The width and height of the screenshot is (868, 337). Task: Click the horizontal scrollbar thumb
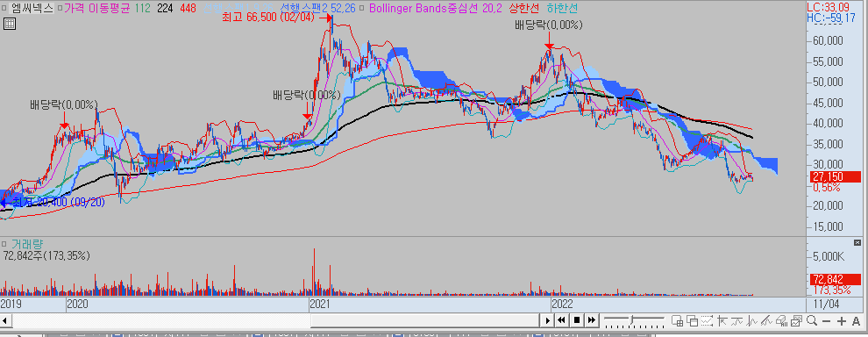point(424,320)
